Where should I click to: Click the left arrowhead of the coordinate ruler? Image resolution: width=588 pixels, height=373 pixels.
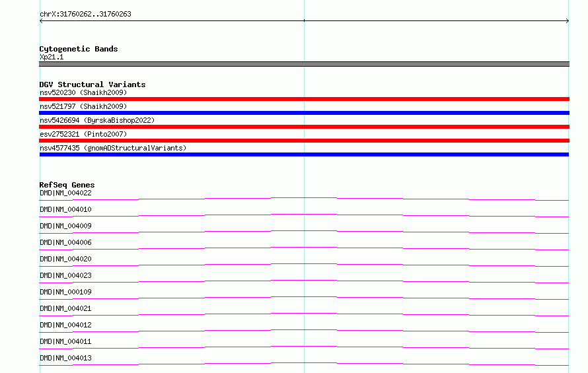point(41,21)
